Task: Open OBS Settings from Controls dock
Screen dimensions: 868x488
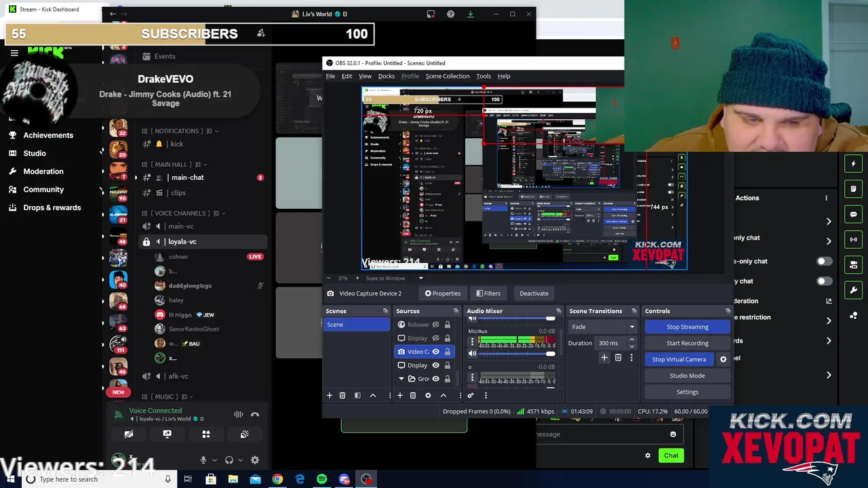Action: (x=687, y=392)
